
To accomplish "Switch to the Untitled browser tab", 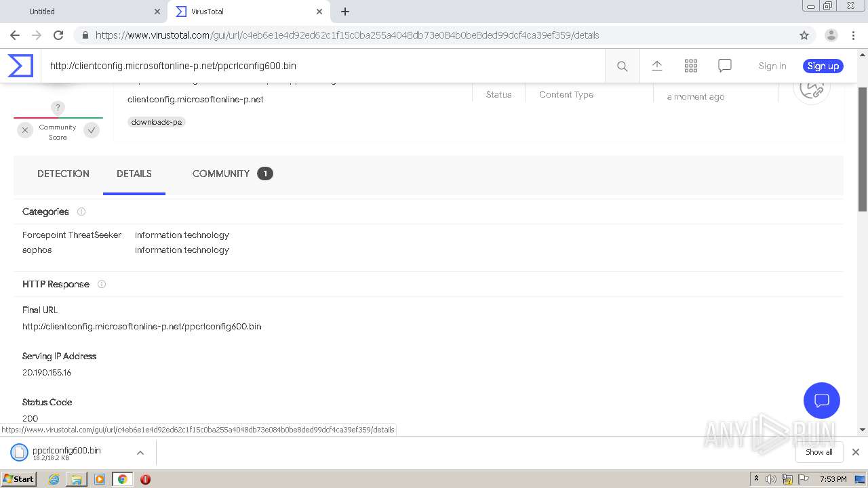I will [x=83, y=12].
